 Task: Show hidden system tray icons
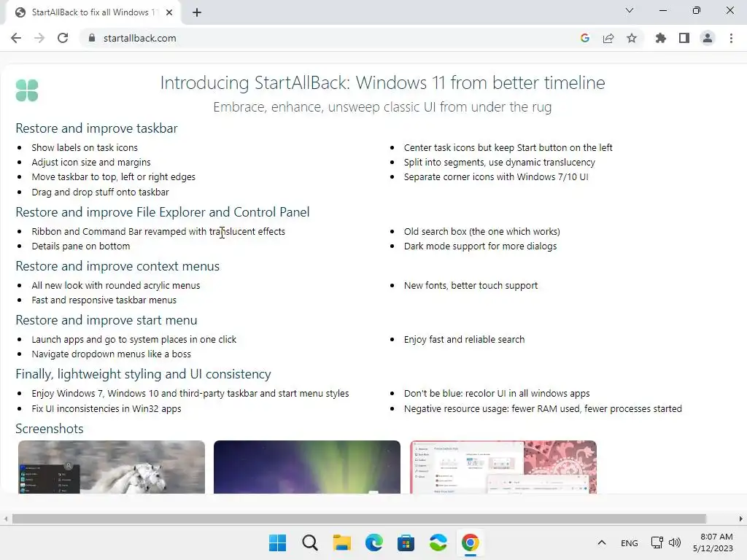602,542
